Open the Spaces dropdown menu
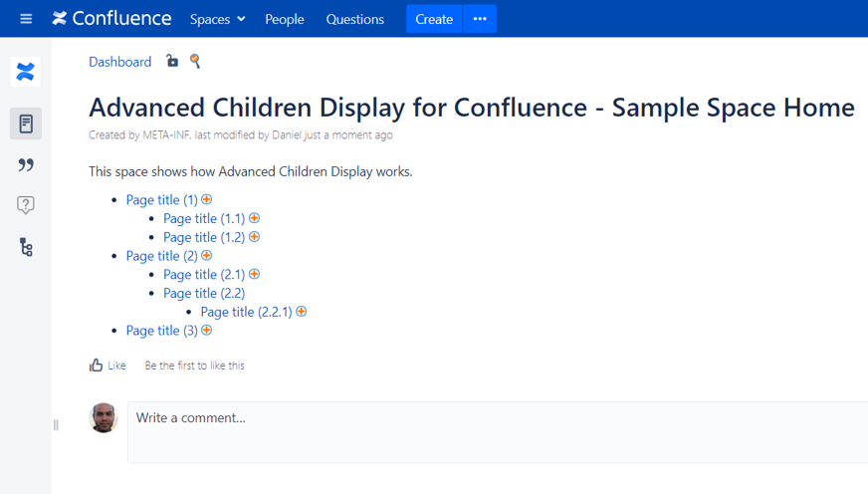 click(217, 19)
